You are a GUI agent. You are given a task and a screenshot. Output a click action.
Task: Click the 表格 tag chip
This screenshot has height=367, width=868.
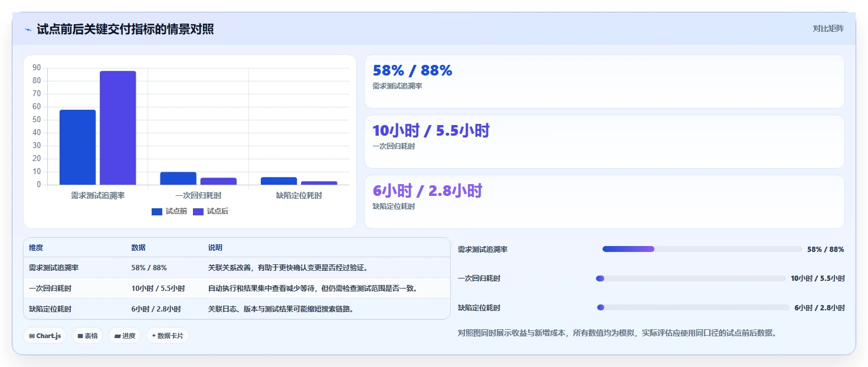pyautogui.click(x=87, y=336)
